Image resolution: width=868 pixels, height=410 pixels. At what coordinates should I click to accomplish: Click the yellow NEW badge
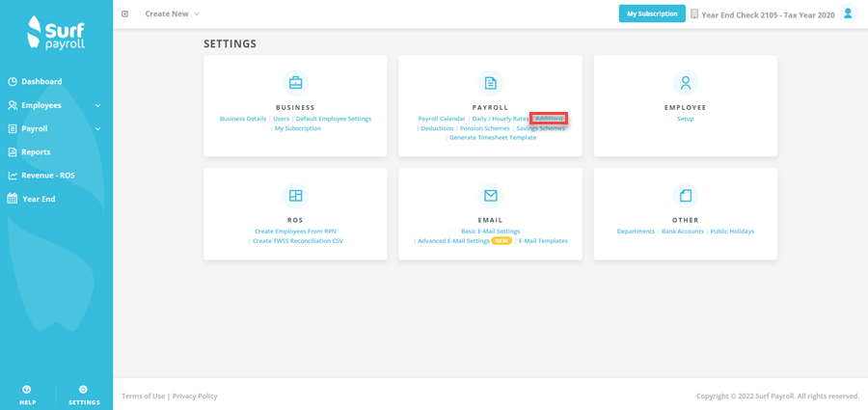click(x=502, y=241)
